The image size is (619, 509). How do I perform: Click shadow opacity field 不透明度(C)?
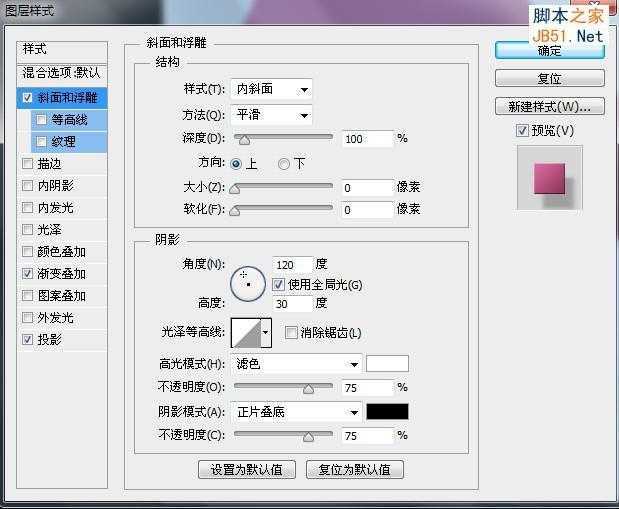[368, 436]
